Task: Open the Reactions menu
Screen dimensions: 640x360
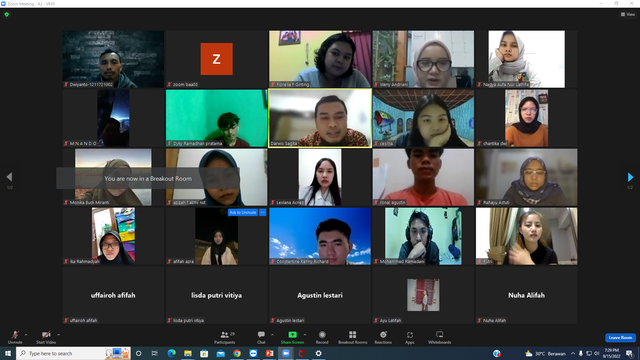Action: (383, 337)
